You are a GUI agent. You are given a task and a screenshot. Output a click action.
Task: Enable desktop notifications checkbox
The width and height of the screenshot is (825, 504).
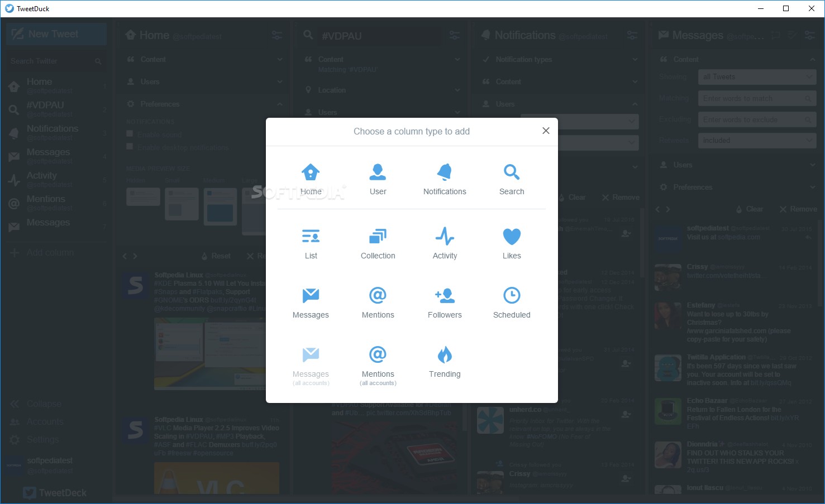(130, 147)
